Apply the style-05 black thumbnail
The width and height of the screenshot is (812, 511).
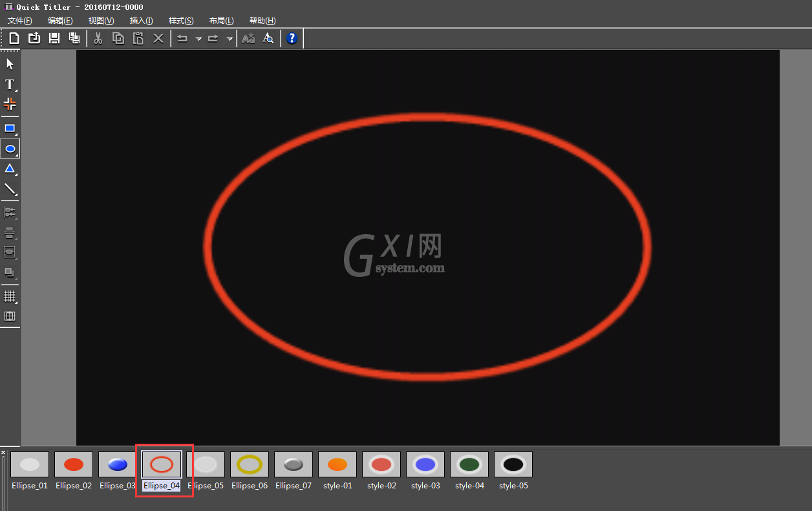coord(513,464)
